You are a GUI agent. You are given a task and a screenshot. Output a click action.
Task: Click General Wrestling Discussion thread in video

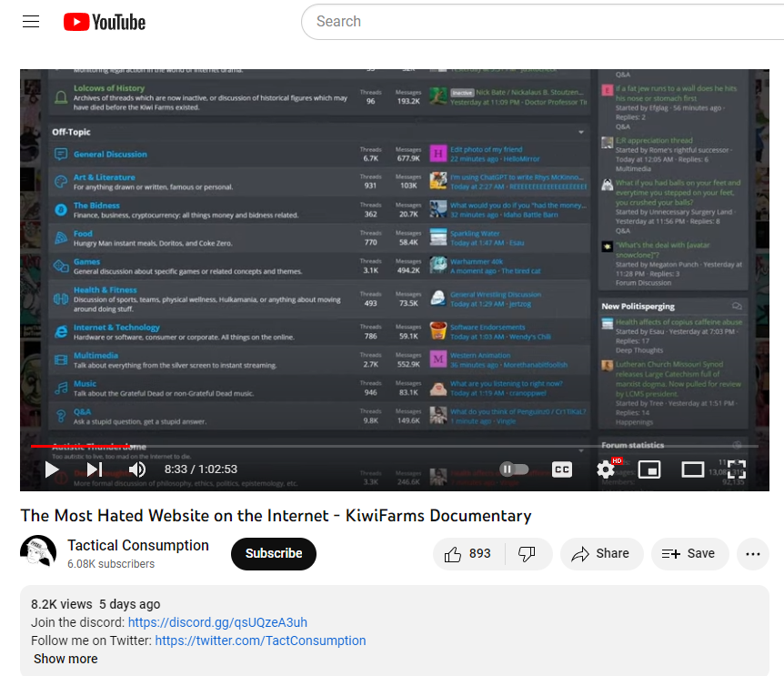496,295
